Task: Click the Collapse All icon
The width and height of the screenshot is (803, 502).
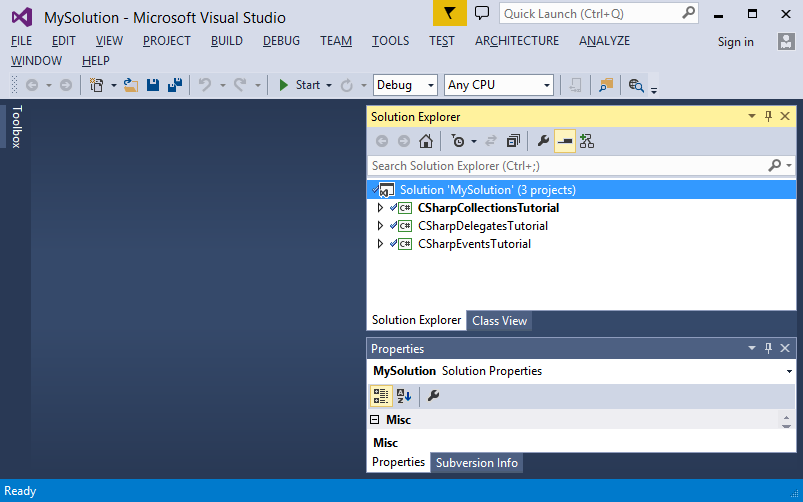Action: (x=513, y=141)
